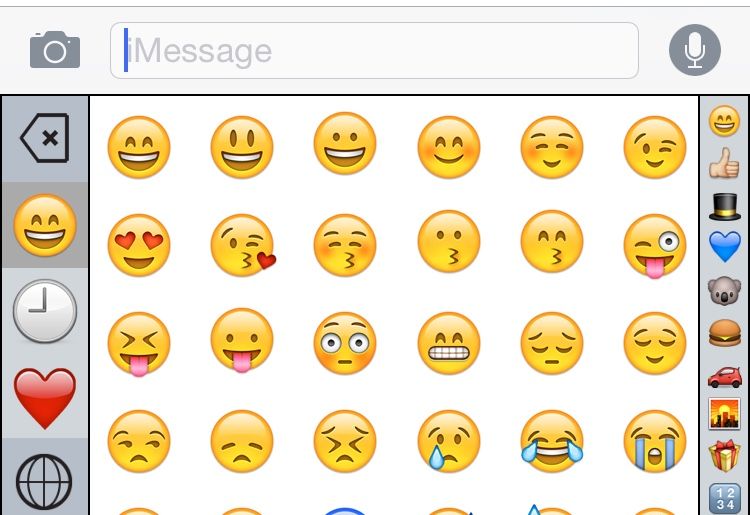The image size is (750, 515).
Task: Select the koala animals category icon
Action: (724, 290)
